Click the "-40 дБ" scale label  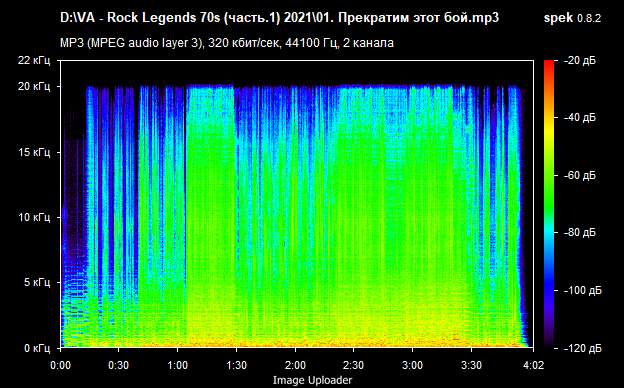579,117
